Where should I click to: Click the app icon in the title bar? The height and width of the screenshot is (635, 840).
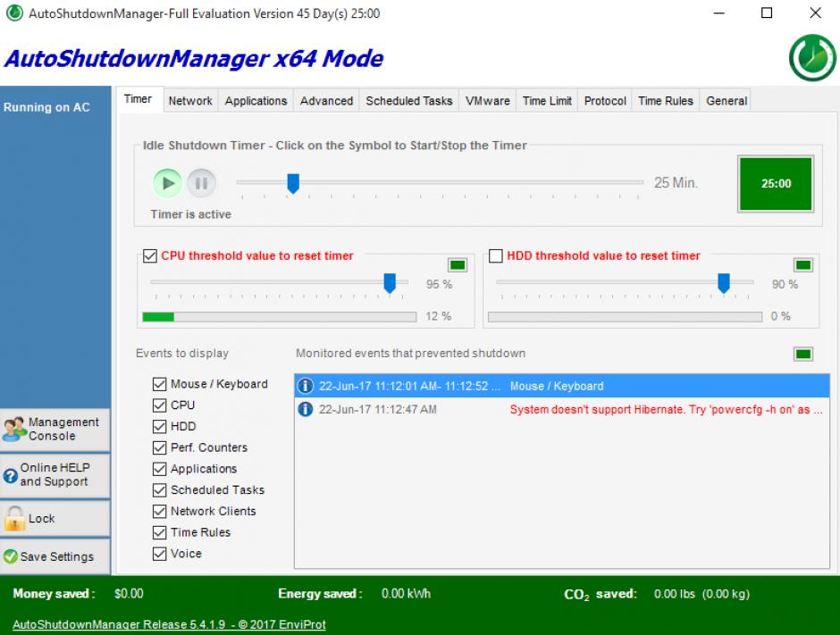coord(14,13)
